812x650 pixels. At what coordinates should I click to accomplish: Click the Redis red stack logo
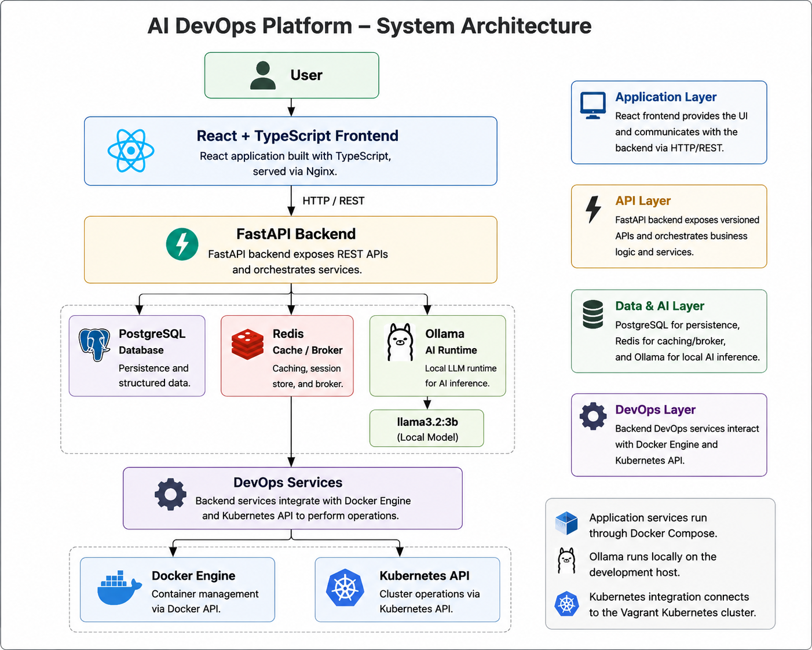point(248,344)
